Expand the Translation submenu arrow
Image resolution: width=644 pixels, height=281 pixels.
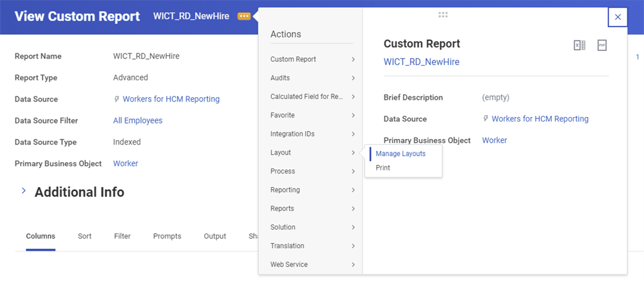[353, 246]
